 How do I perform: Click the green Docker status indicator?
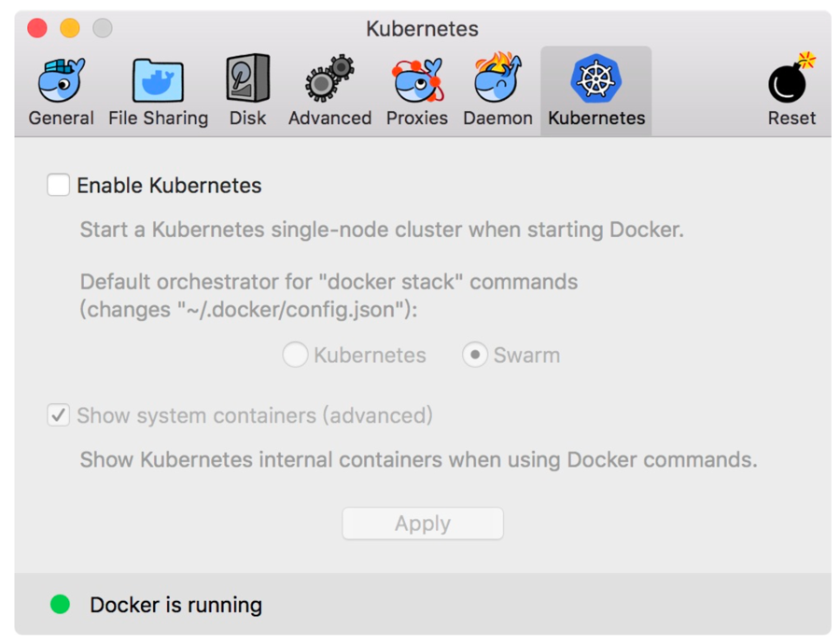60,605
